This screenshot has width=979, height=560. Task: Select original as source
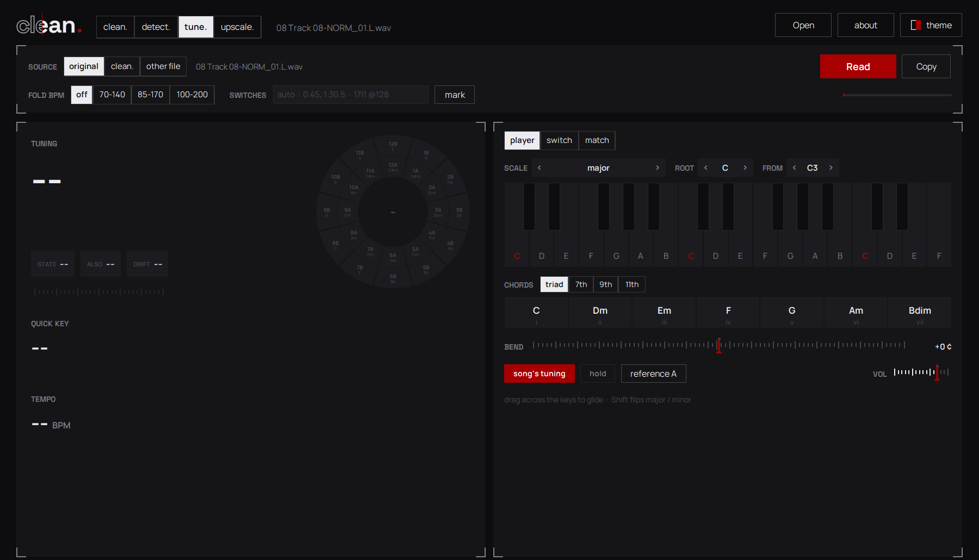pos(84,66)
